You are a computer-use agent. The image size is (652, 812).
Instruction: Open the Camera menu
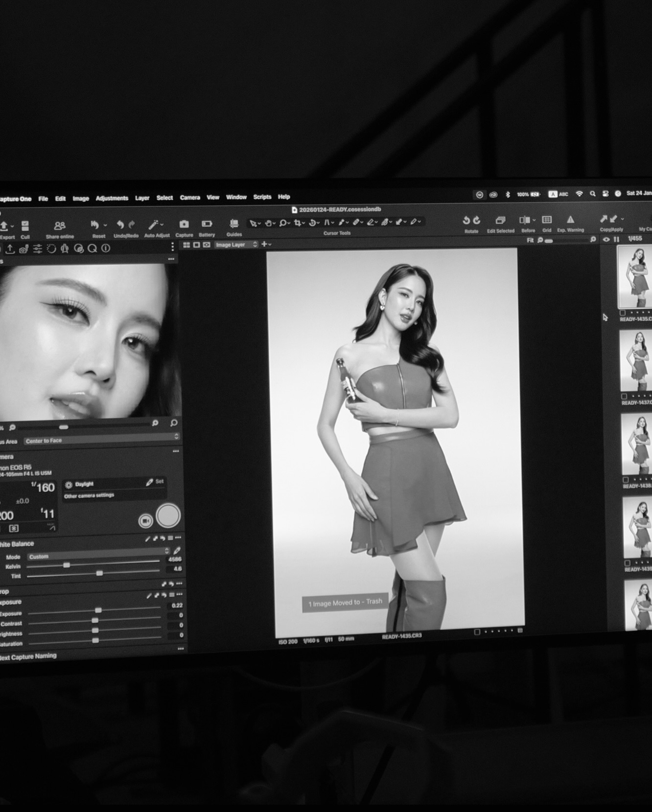click(189, 198)
